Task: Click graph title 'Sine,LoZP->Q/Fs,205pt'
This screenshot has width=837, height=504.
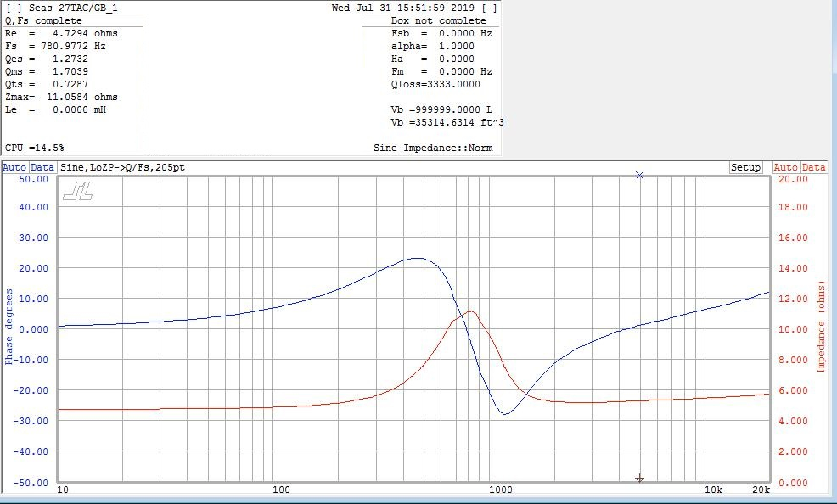Action: click(x=122, y=167)
